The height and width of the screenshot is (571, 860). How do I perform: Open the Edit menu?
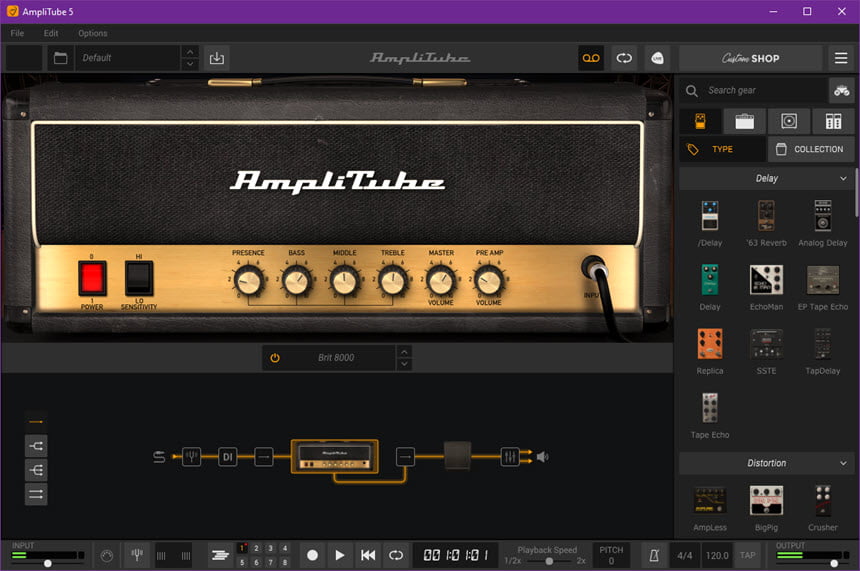[51, 33]
